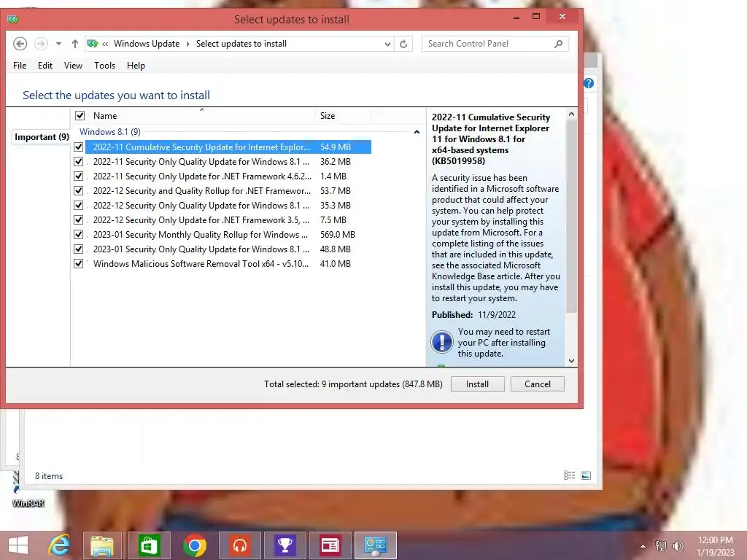Uncheck the 48.8 MB 2023-01 Quality Update

[x=79, y=249]
